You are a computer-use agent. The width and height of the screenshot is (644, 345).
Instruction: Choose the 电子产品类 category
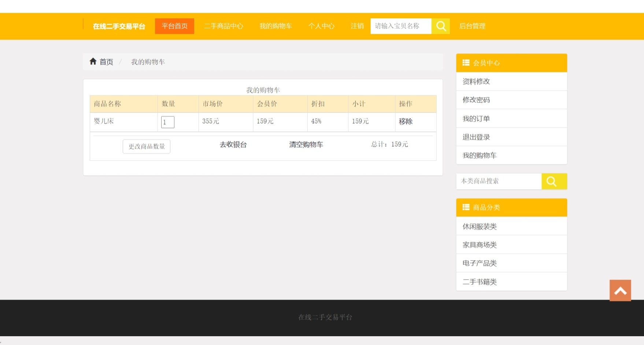click(479, 263)
